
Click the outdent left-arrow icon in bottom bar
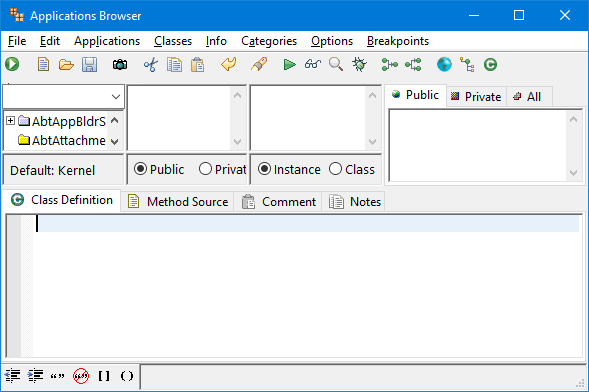[12, 375]
